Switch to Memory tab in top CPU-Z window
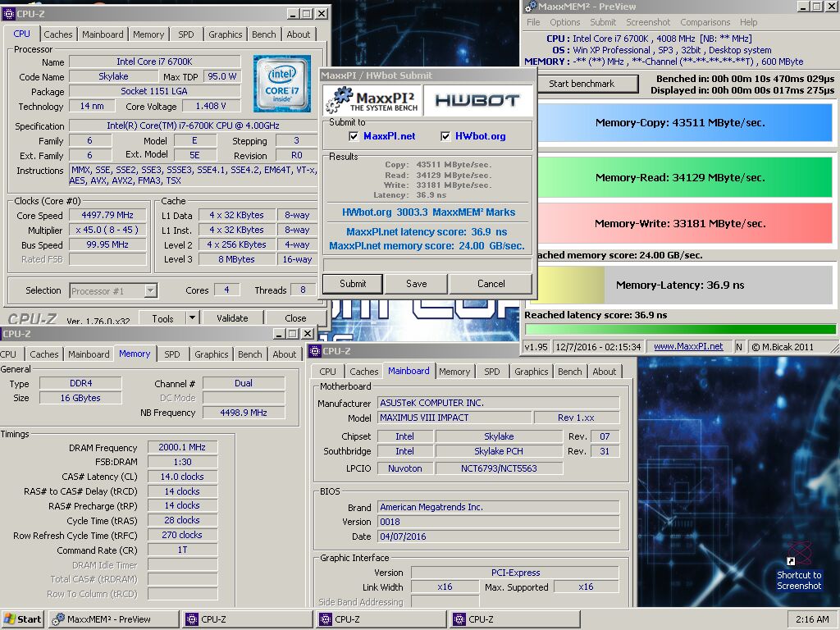The image size is (840, 630). point(148,34)
